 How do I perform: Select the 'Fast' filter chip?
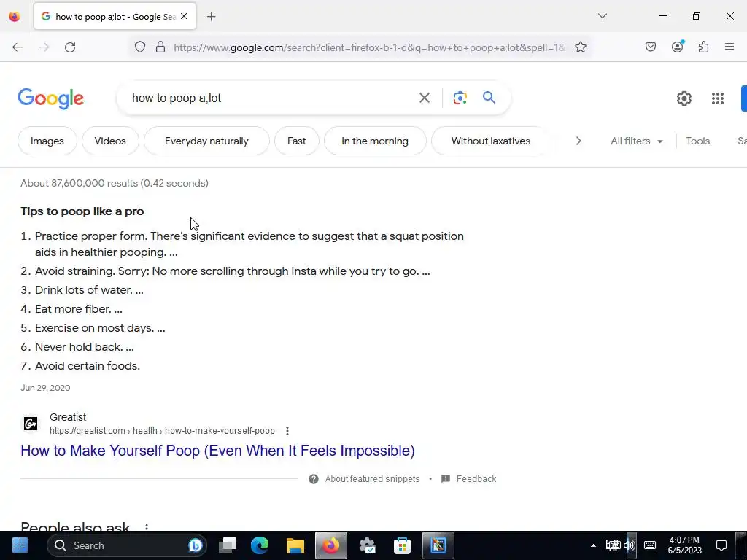pyautogui.click(x=296, y=141)
